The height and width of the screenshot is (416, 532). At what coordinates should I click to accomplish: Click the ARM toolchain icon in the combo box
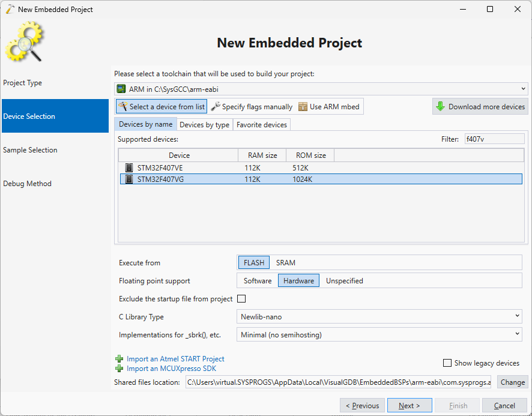point(122,89)
